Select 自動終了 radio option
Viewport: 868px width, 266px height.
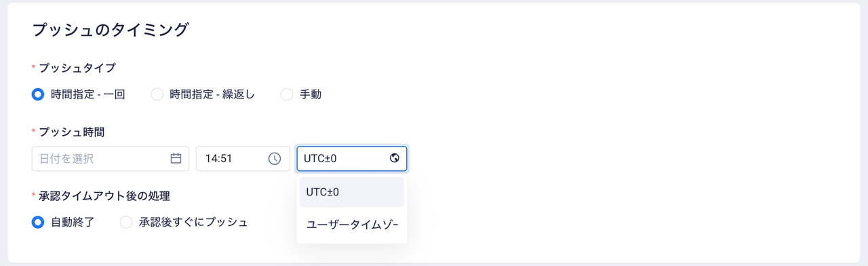click(x=38, y=222)
